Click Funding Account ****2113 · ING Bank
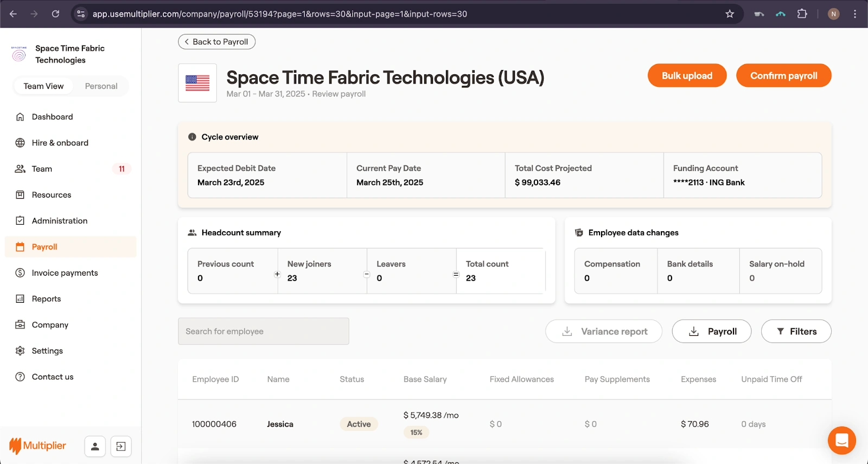The image size is (868, 464). click(709, 182)
